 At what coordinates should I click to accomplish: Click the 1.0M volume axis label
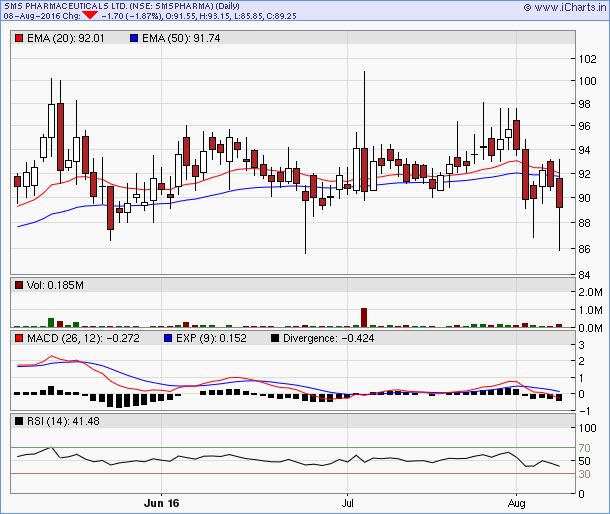591,310
